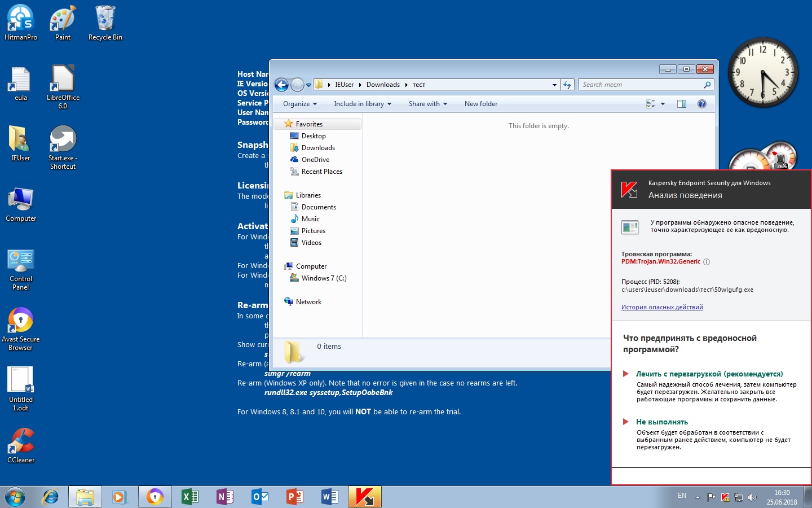Click the Explorer Back arrow button

coord(281,85)
